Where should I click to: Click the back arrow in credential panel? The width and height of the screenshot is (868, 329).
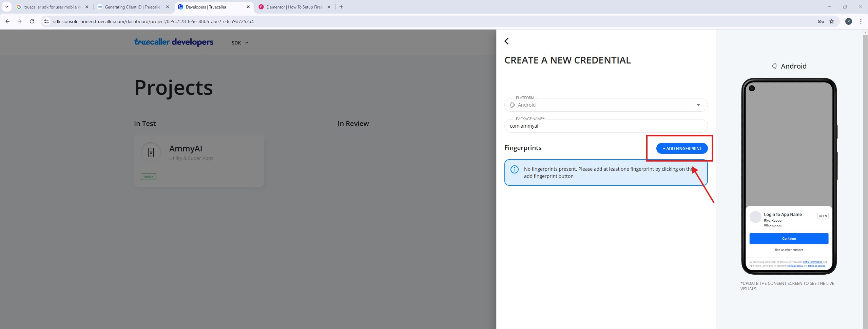(506, 41)
